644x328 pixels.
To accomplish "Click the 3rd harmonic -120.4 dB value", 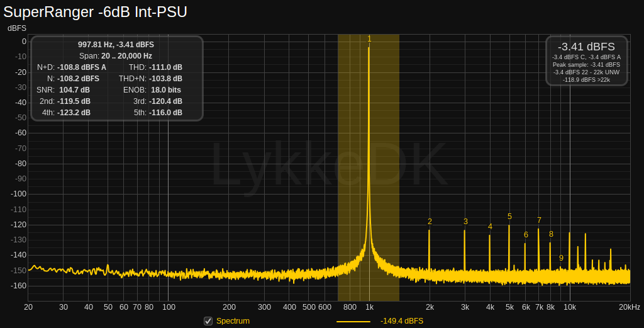I will 165,101.
